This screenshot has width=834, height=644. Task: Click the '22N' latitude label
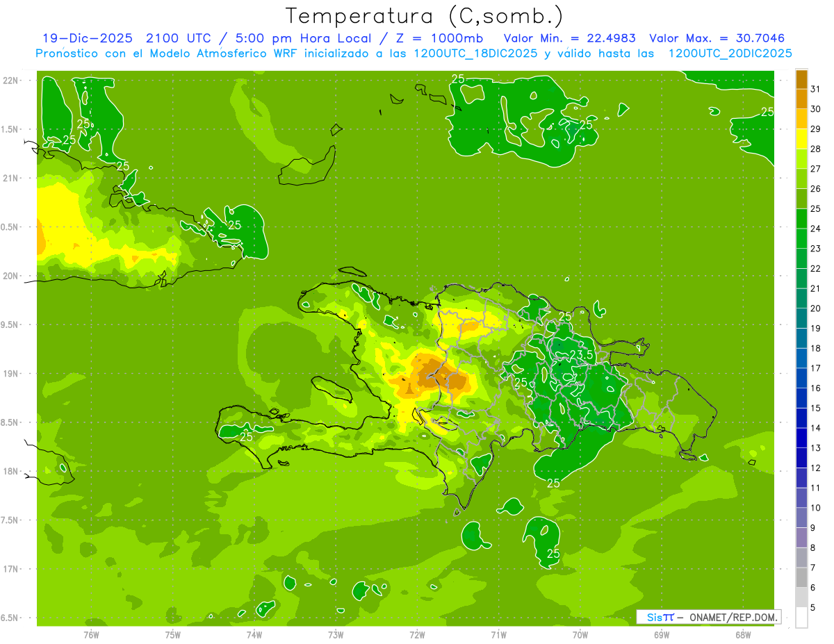click(x=12, y=81)
